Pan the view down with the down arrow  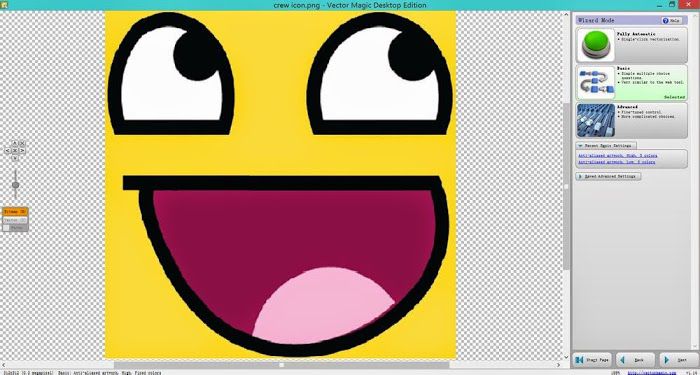pos(15,158)
